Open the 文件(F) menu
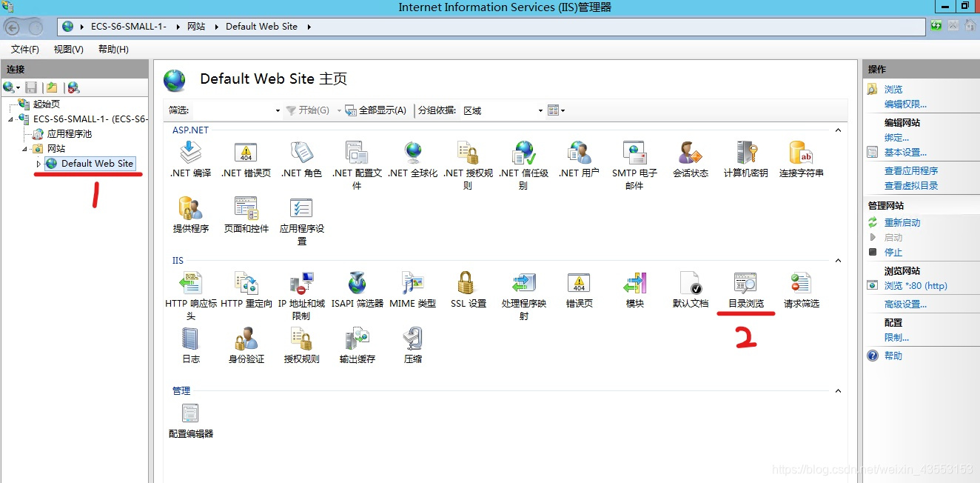The height and width of the screenshot is (483, 980). click(25, 50)
